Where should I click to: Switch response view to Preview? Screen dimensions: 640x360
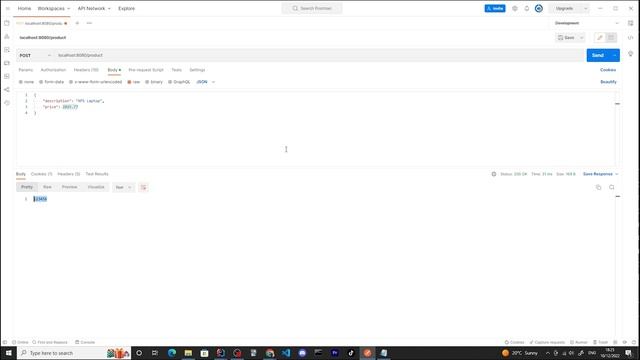tap(69, 187)
